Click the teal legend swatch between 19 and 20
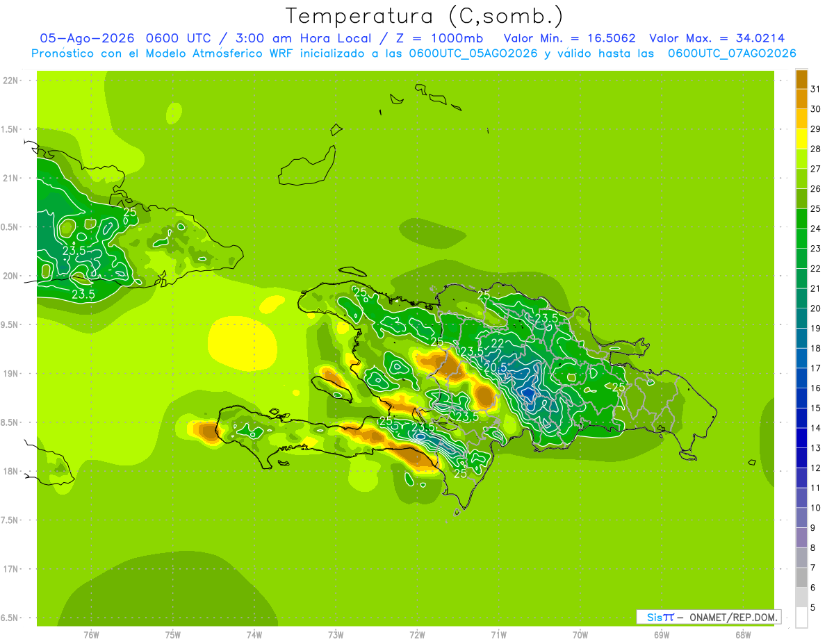Image resolution: width=834 pixels, height=644 pixels. pyautogui.click(x=801, y=318)
